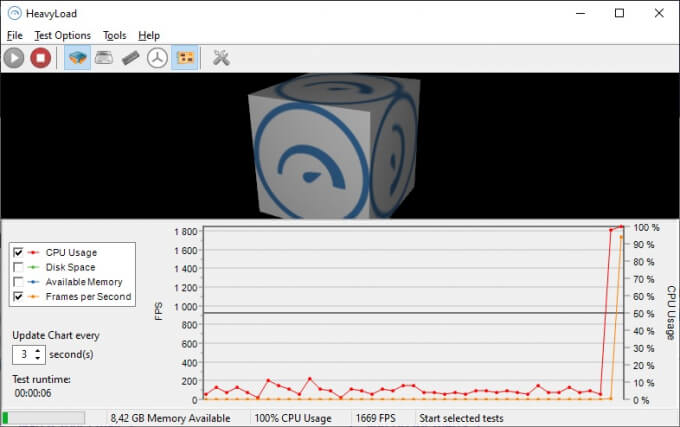Stop the running tests
This screenshot has height=427, width=680.
(x=41, y=58)
